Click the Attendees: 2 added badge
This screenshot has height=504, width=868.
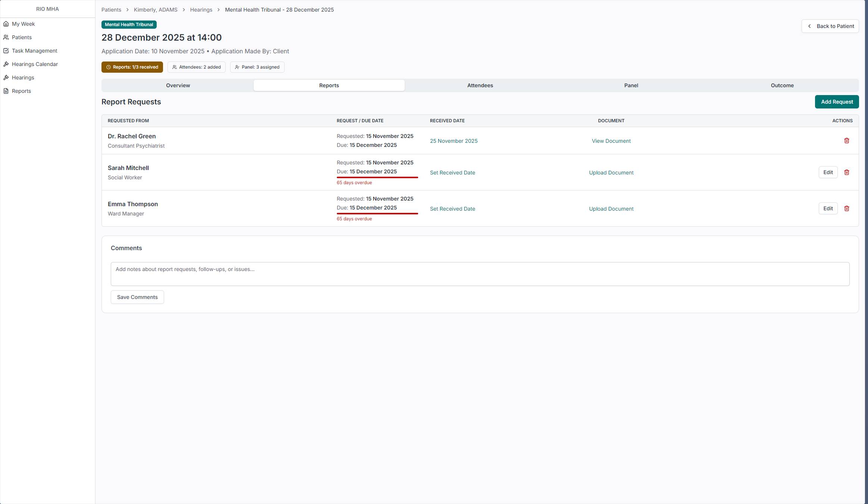tap(197, 67)
